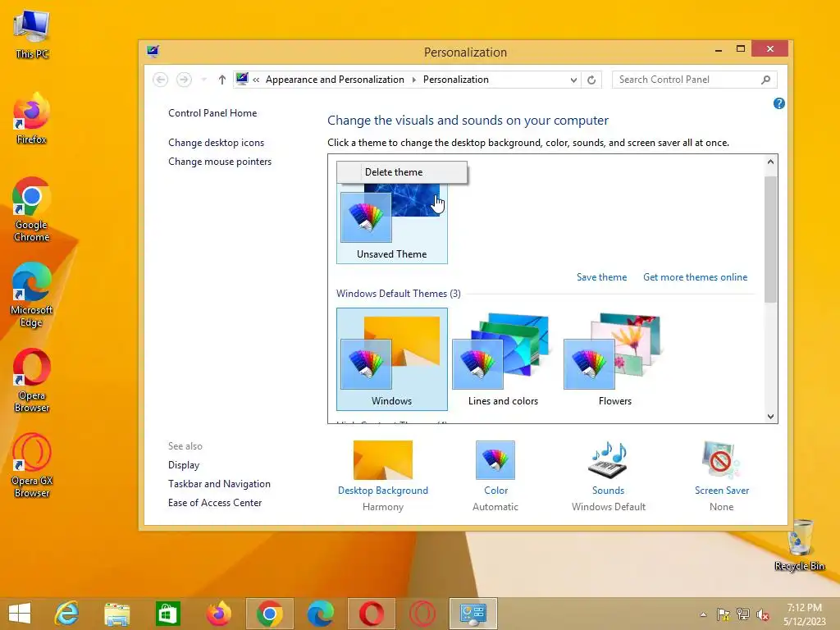The height and width of the screenshot is (630, 840).
Task: Open Edge from the taskbar
Action: [321, 614]
